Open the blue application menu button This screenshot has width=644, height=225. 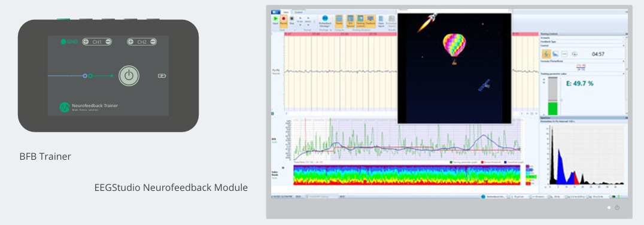(275, 12)
